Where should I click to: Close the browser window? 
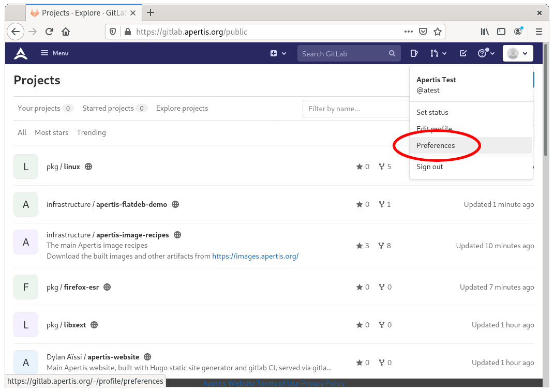pos(539,13)
